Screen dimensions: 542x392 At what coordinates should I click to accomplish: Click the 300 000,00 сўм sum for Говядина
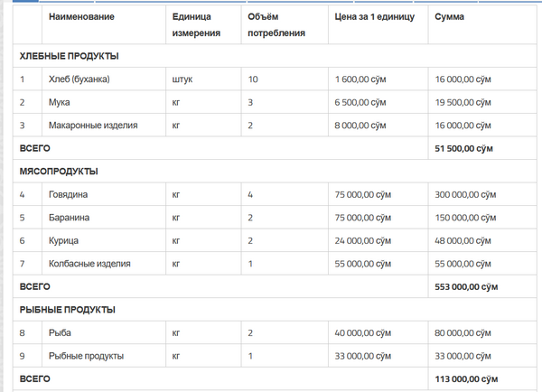[x=465, y=194]
